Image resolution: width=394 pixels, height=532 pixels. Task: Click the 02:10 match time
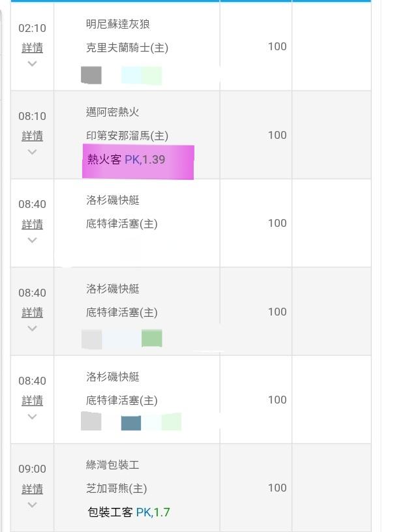coord(32,28)
